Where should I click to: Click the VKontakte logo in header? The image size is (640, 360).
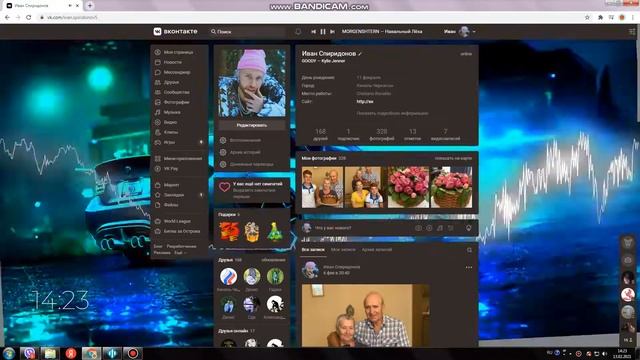[176, 31]
